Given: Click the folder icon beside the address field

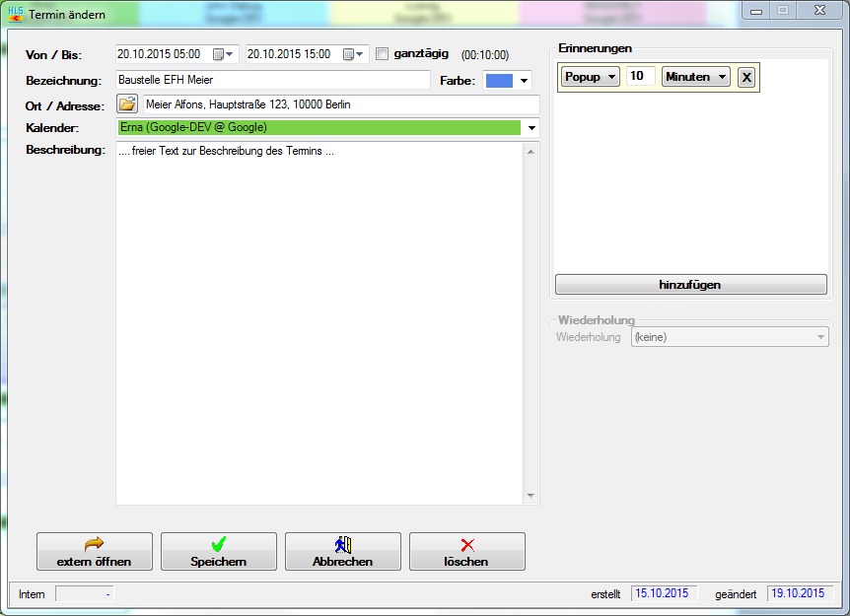Looking at the screenshot, I should 128,103.
